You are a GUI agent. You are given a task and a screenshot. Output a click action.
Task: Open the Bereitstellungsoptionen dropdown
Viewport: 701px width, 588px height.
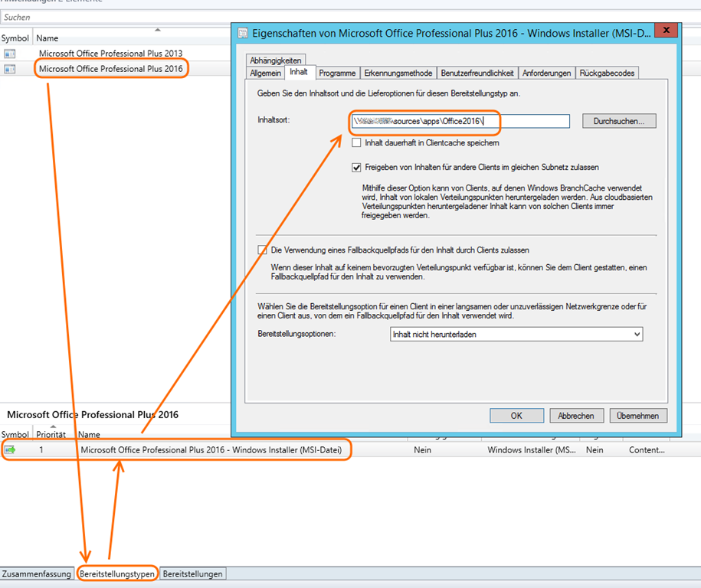(x=516, y=335)
